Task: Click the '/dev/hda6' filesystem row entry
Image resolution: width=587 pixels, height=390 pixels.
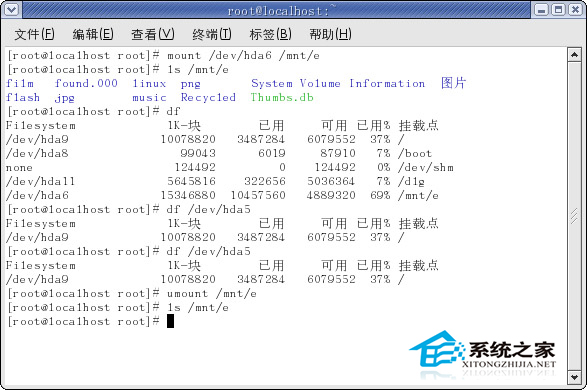Action: [x=37, y=195]
